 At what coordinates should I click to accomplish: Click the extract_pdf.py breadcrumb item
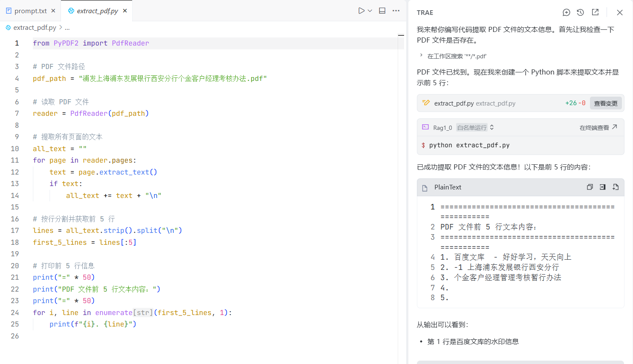[x=35, y=27]
